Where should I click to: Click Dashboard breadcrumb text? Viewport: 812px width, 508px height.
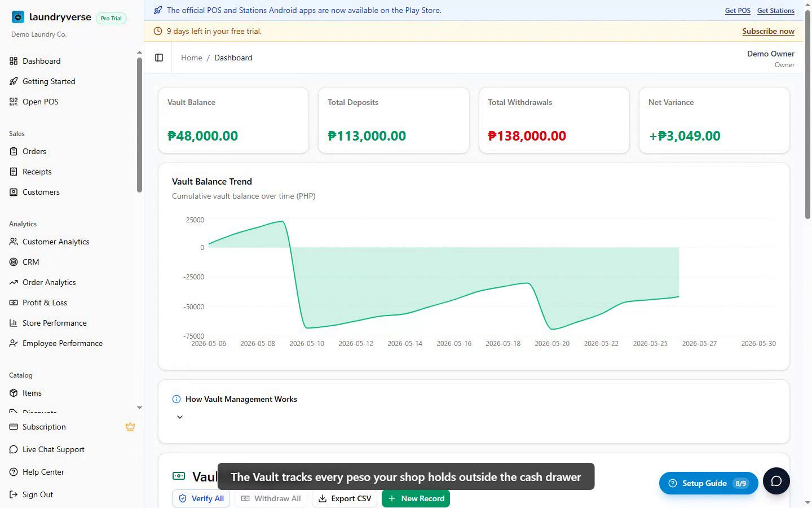click(233, 58)
